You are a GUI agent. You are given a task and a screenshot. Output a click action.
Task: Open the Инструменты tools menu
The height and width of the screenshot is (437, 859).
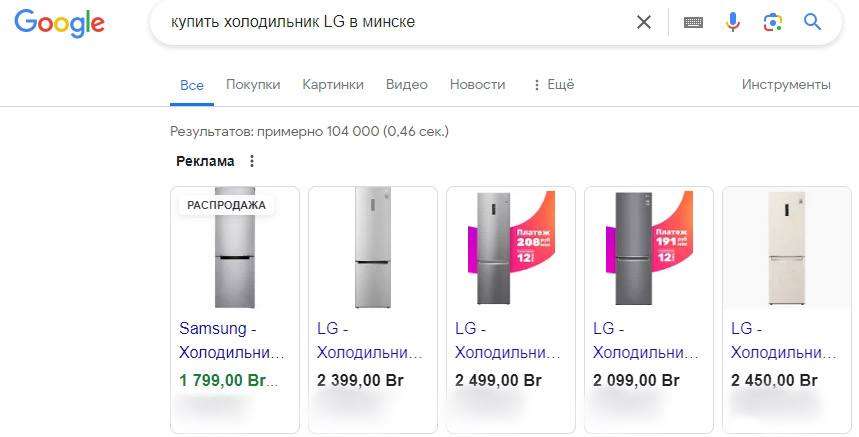click(786, 85)
